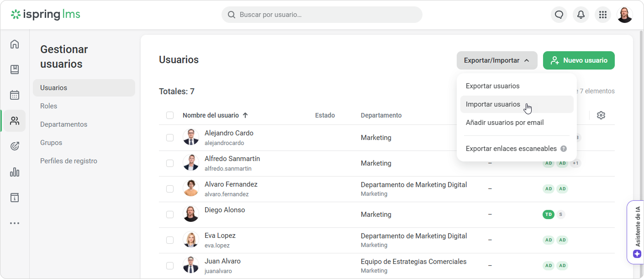Toggle the select all users checkbox
This screenshot has height=279, width=644.
click(170, 115)
